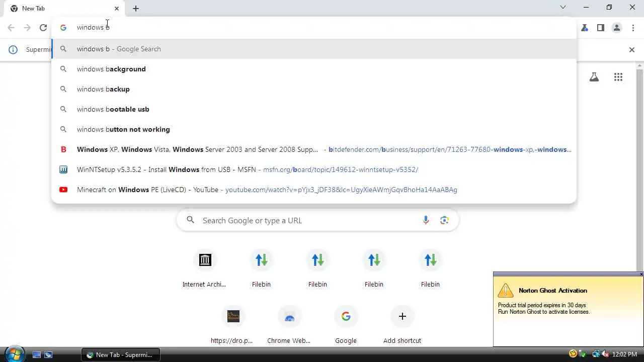Open the WinNTSetup MSFN suggestion
This screenshot has height=362, width=644.
[314, 169]
